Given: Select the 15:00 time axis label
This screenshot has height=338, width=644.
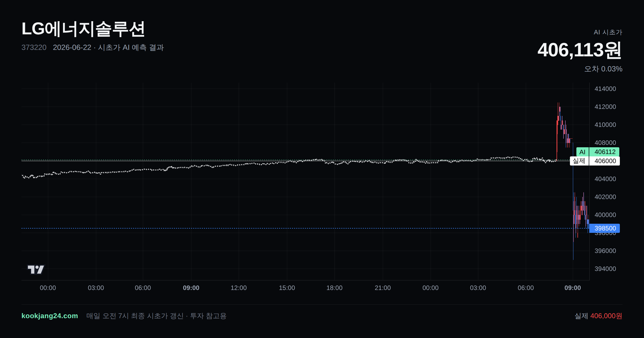Looking at the screenshot, I should tap(287, 288).
